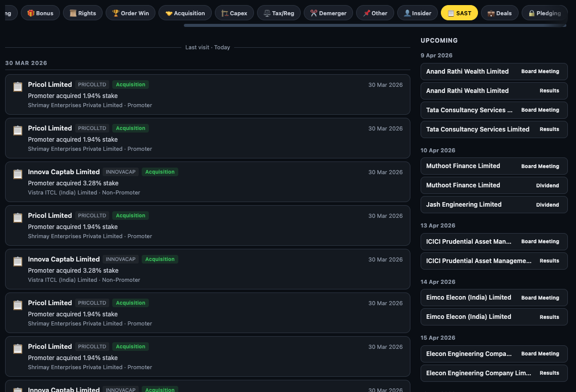This screenshot has height=392, width=576.
Task: Open the Muthoot Finance Dividend entry
Action: click(x=494, y=185)
